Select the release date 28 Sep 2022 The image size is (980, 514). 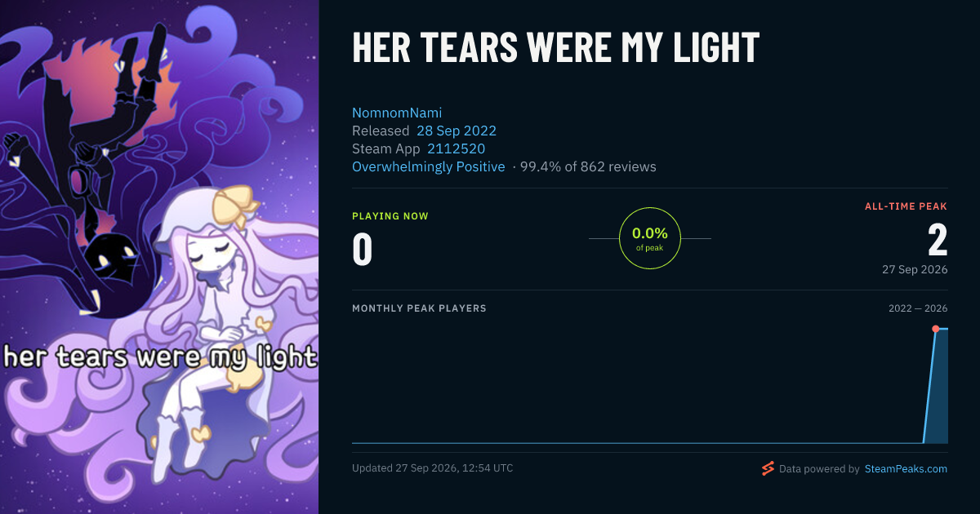pyautogui.click(x=457, y=131)
